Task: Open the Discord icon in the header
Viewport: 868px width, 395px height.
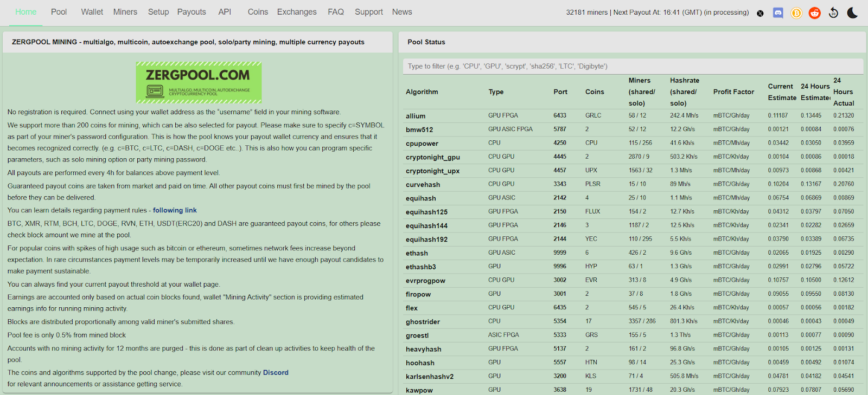Action: 778,12
